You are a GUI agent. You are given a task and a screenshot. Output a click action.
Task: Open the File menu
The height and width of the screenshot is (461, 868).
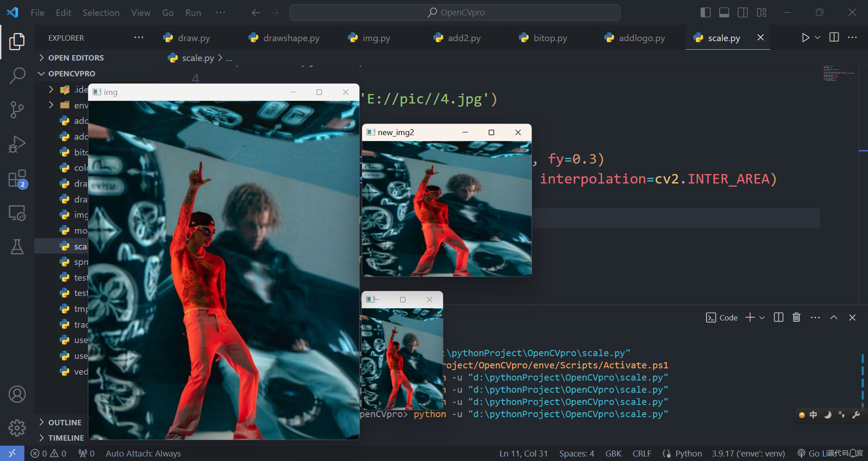click(x=38, y=13)
